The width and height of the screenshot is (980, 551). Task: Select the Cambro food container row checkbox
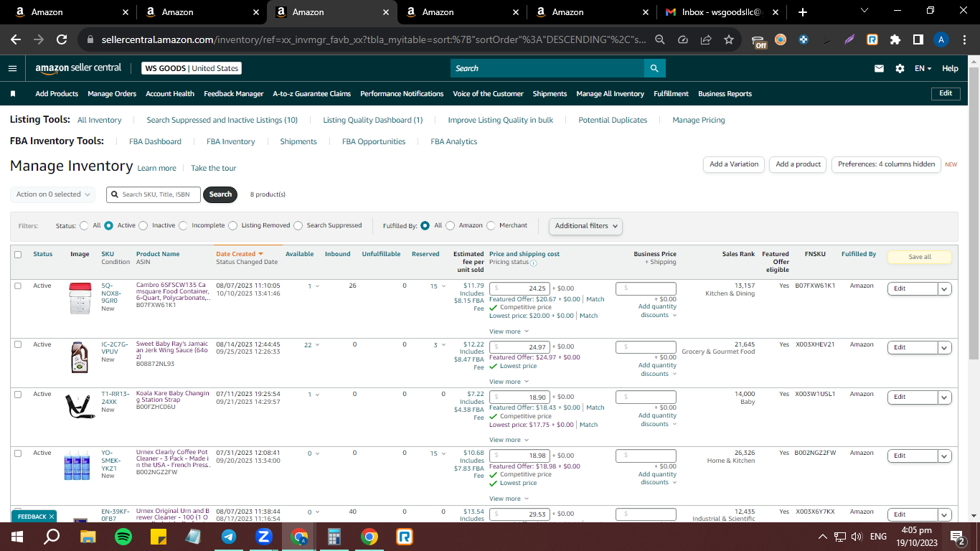(18, 286)
